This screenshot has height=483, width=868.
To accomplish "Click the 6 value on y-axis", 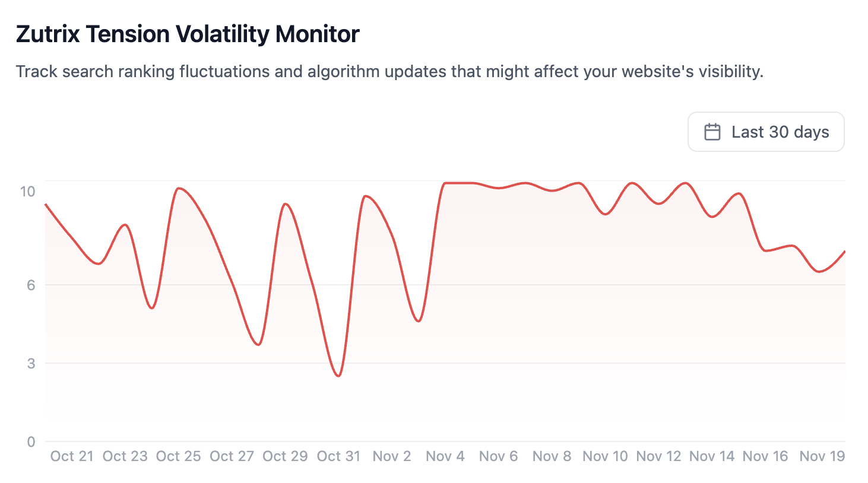I will click(x=31, y=285).
